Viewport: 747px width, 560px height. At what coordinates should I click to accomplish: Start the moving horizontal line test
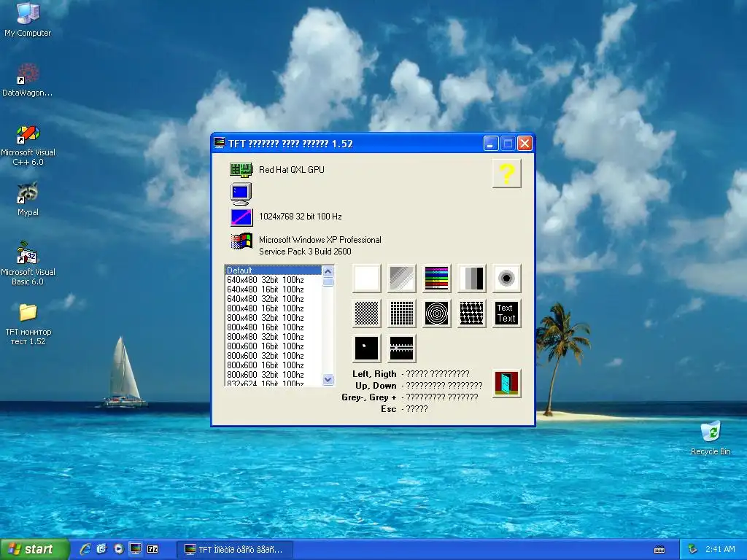pyautogui.click(x=402, y=348)
